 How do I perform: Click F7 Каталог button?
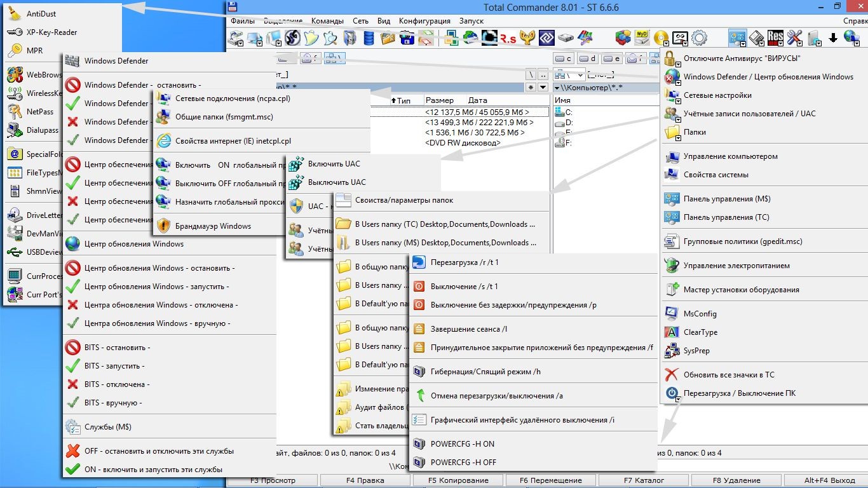point(644,480)
